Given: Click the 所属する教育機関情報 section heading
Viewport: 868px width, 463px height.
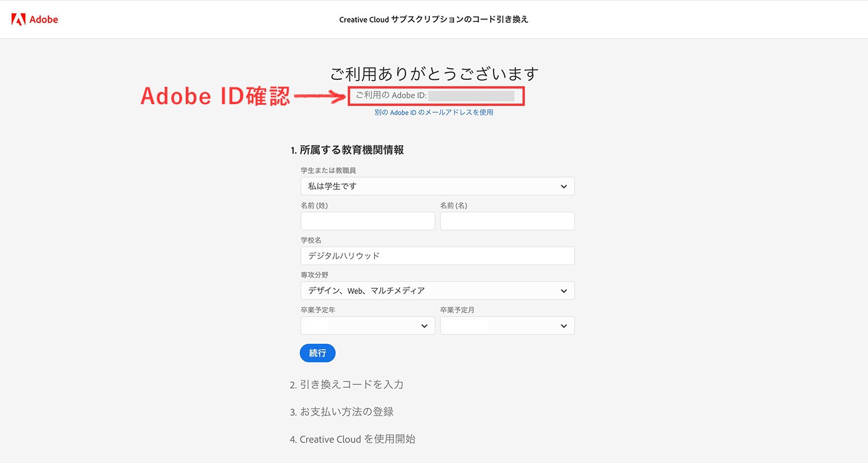Looking at the screenshot, I should pyautogui.click(x=347, y=150).
